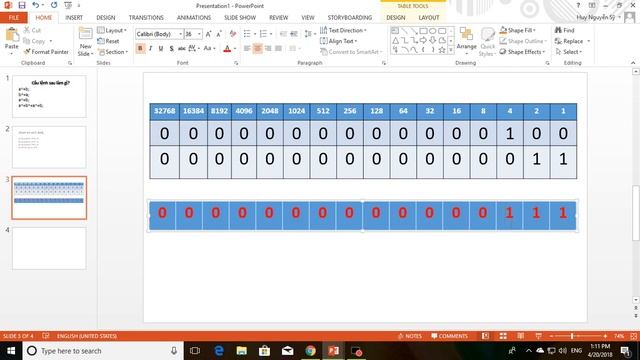Toggle Align Left paragraph

pos(247,49)
